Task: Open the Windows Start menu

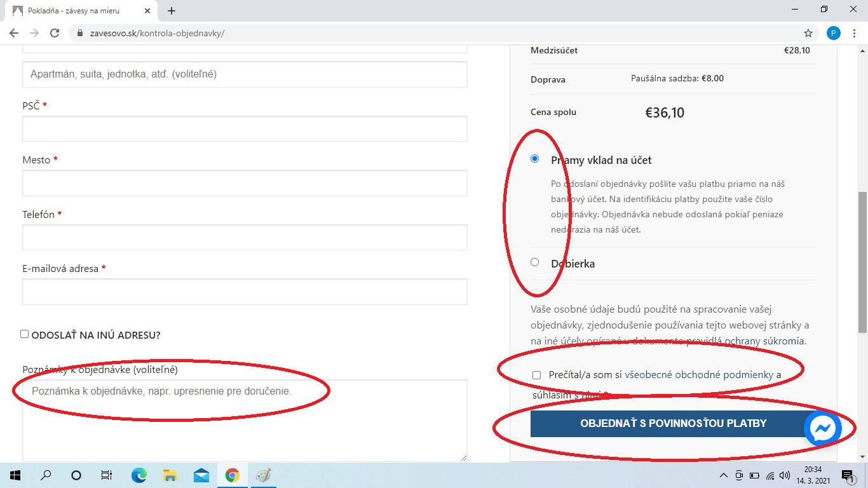Action: 15,475
